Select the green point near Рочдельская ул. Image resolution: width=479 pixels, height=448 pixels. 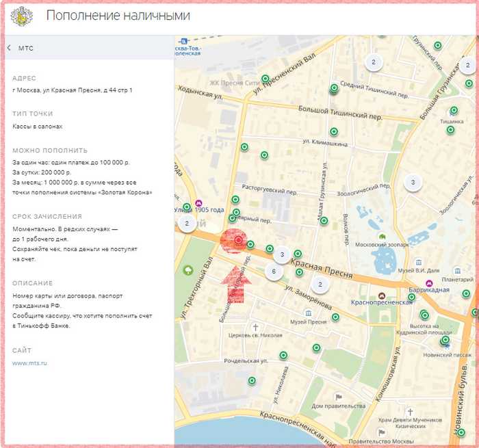click(283, 355)
